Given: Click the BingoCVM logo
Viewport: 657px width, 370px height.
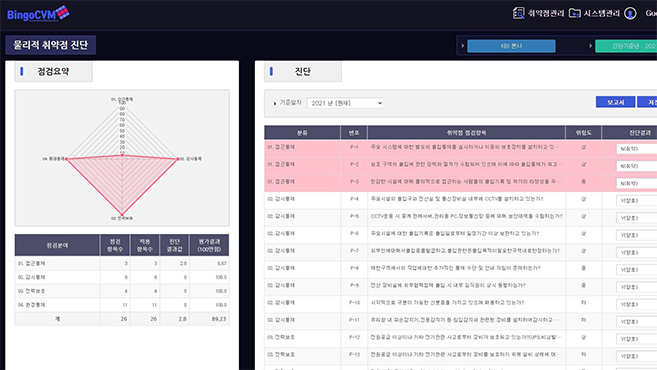Looking at the screenshot, I should coord(38,13).
